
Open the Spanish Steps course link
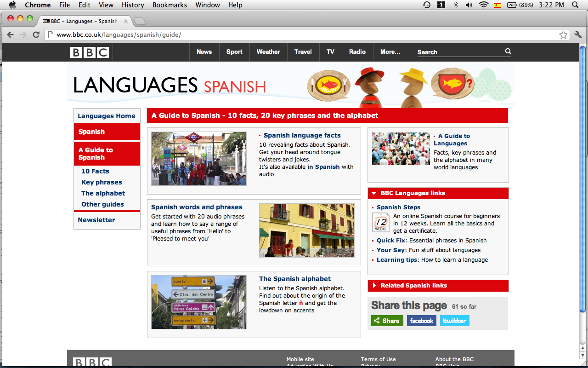[x=398, y=207]
